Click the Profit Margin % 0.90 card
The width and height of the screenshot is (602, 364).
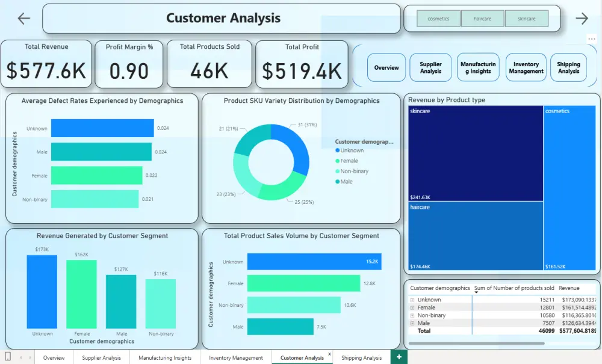click(129, 64)
